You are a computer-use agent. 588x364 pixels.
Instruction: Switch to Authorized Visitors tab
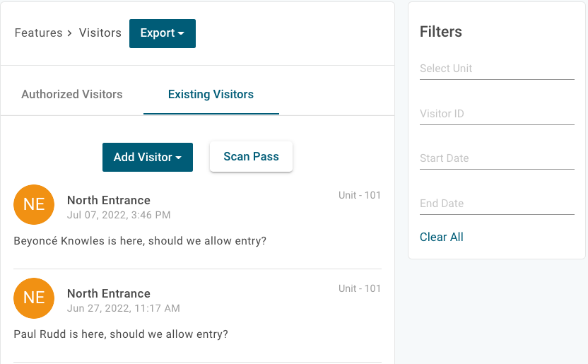point(72,94)
